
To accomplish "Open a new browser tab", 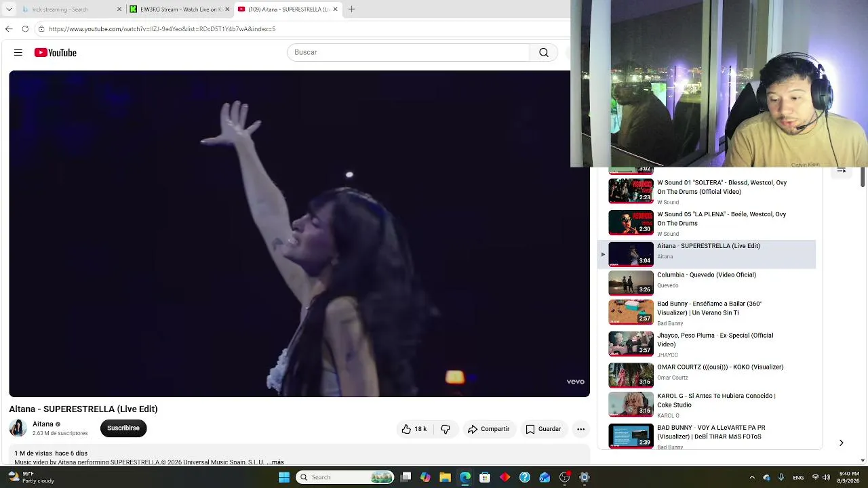I will (x=351, y=9).
